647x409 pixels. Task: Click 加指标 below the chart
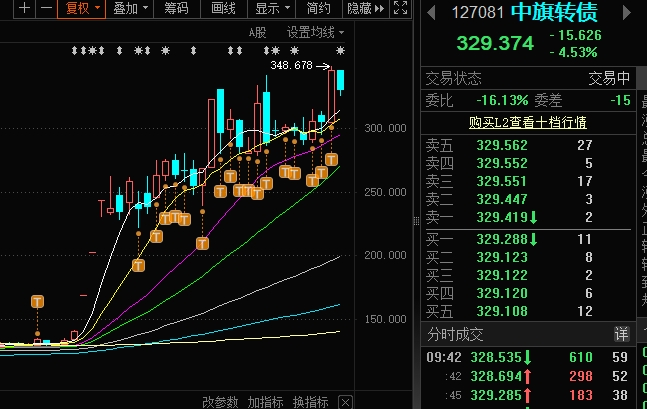[265, 402]
